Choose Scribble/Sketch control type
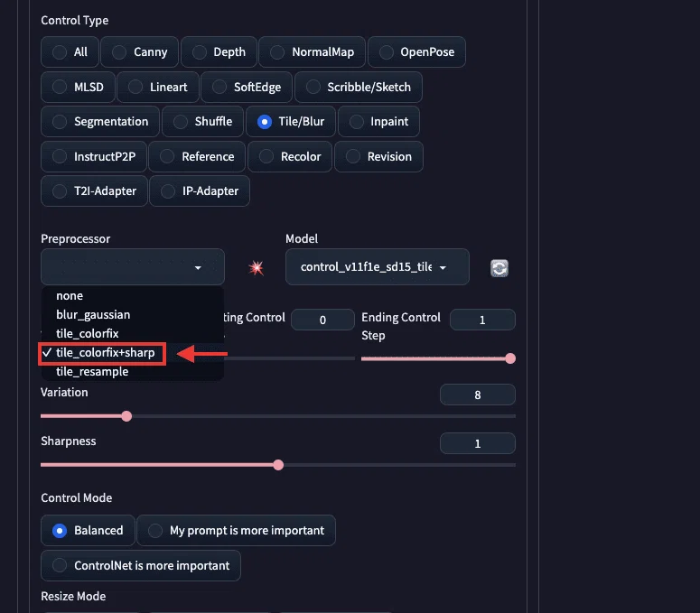 pyautogui.click(x=358, y=87)
